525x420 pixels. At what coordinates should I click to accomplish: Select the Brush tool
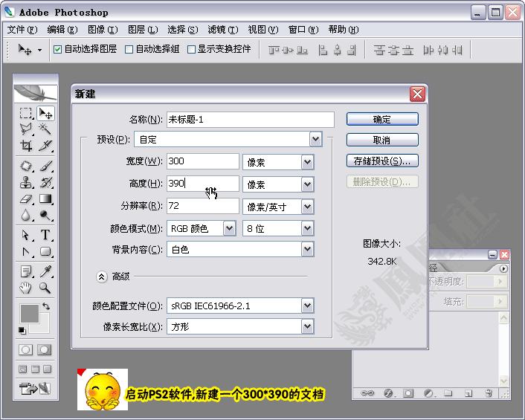click(x=45, y=166)
